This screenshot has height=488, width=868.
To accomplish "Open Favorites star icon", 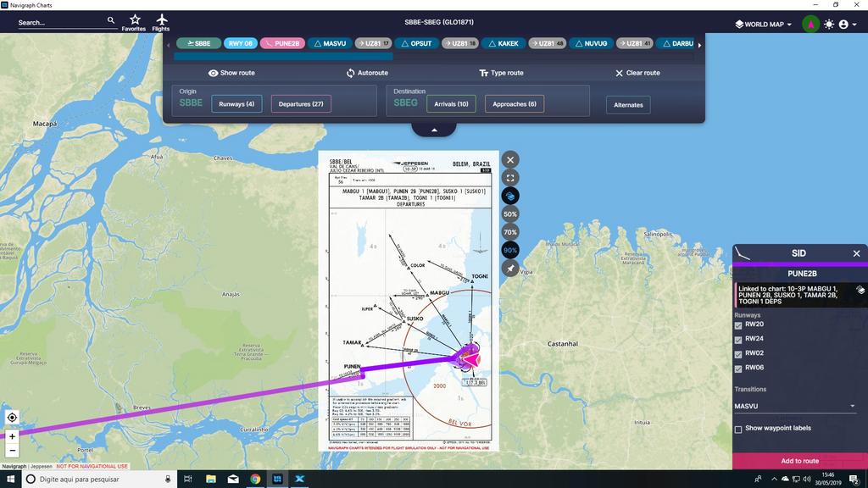I will (135, 20).
